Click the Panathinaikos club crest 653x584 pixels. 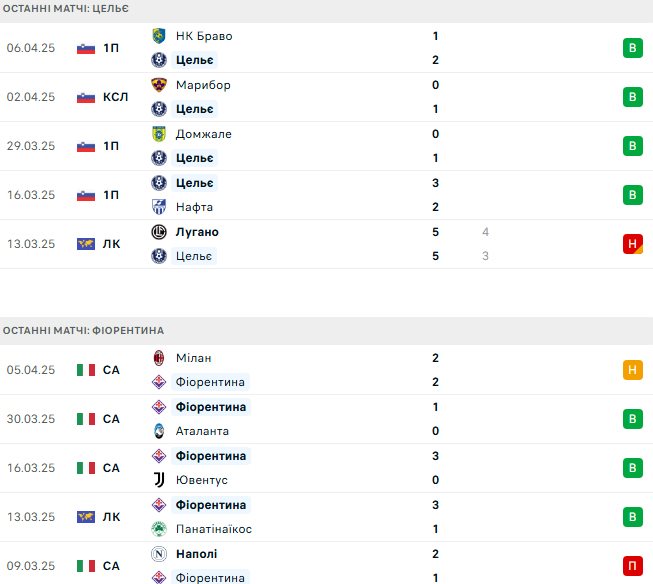pos(159,529)
